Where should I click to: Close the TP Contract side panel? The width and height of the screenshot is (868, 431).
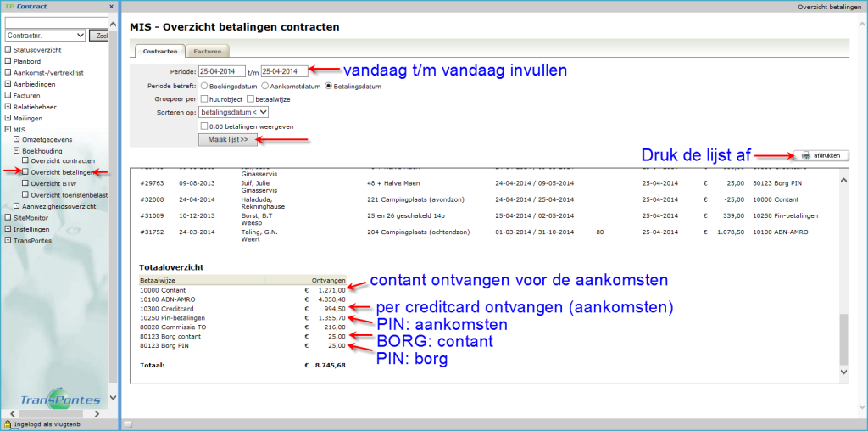pyautogui.click(x=112, y=7)
